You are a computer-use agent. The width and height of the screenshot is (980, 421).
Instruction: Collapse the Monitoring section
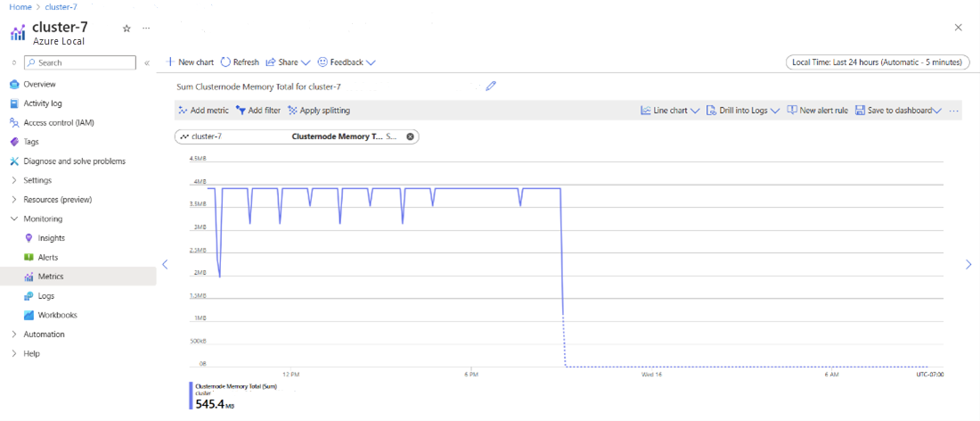click(x=14, y=219)
